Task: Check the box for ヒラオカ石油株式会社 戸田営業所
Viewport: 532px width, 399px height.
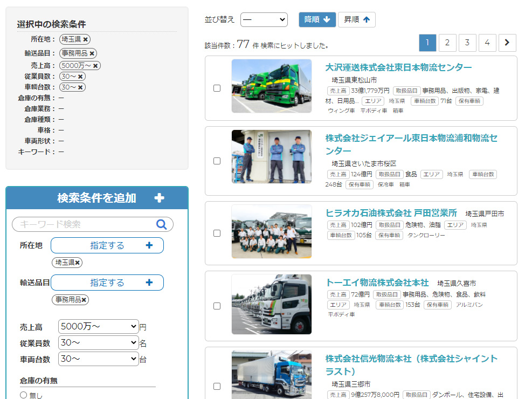Action: tap(217, 233)
